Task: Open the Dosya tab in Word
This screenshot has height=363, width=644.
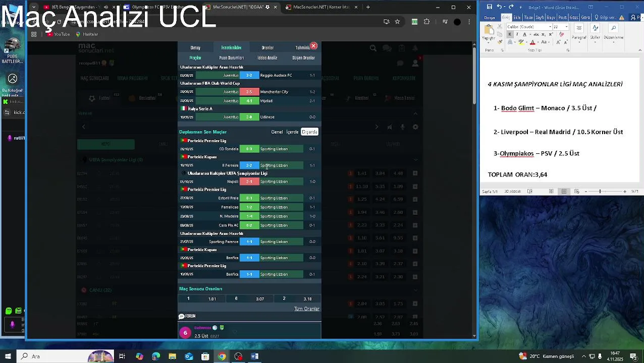Action: pyautogui.click(x=490, y=18)
